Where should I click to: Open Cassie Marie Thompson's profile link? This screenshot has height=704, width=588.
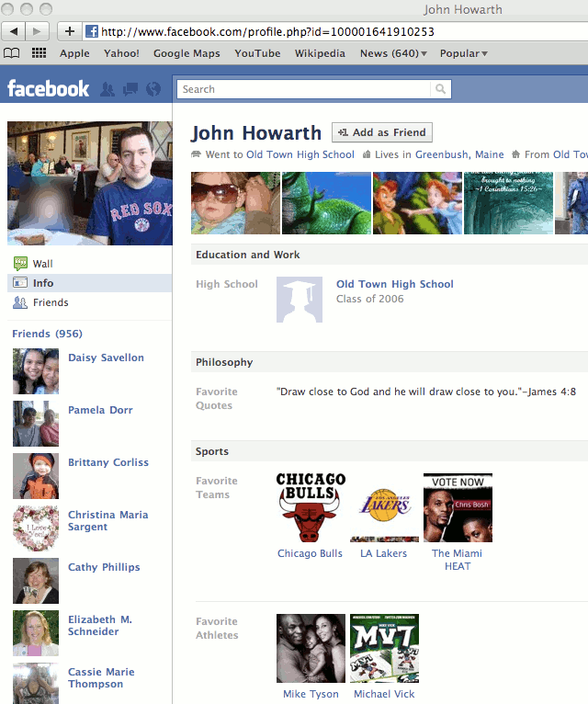(x=101, y=678)
